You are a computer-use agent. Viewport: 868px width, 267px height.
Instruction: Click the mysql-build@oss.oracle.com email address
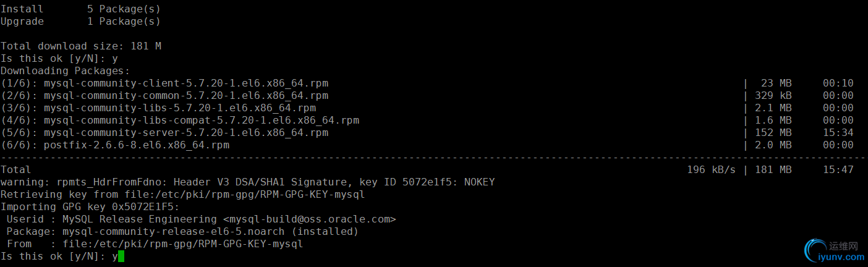coord(310,219)
